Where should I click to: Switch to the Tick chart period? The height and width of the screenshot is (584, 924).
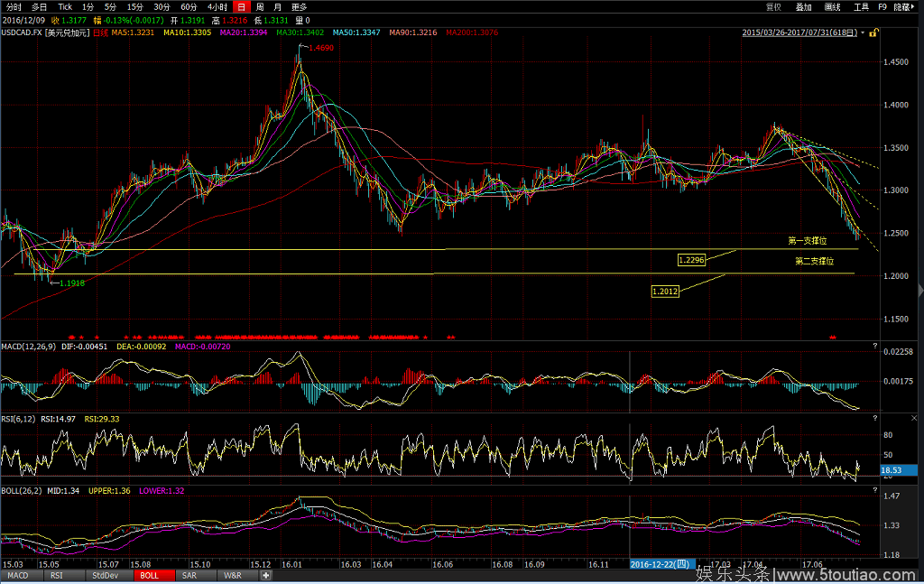click(65, 7)
